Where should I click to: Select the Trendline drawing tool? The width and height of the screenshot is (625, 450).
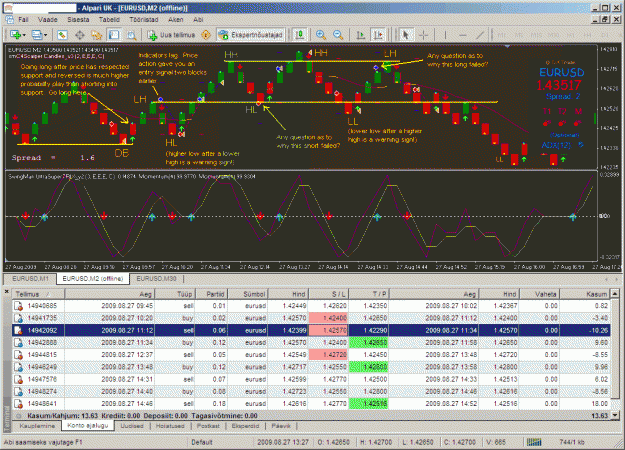[x=480, y=35]
